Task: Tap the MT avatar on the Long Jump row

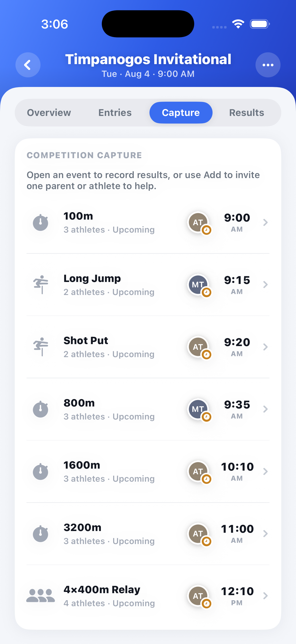Action: click(x=198, y=284)
